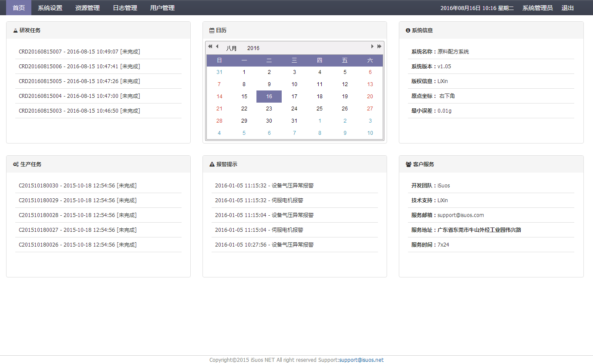Select August 17 in the calendar
The image size is (593, 364).
pos(294,97)
